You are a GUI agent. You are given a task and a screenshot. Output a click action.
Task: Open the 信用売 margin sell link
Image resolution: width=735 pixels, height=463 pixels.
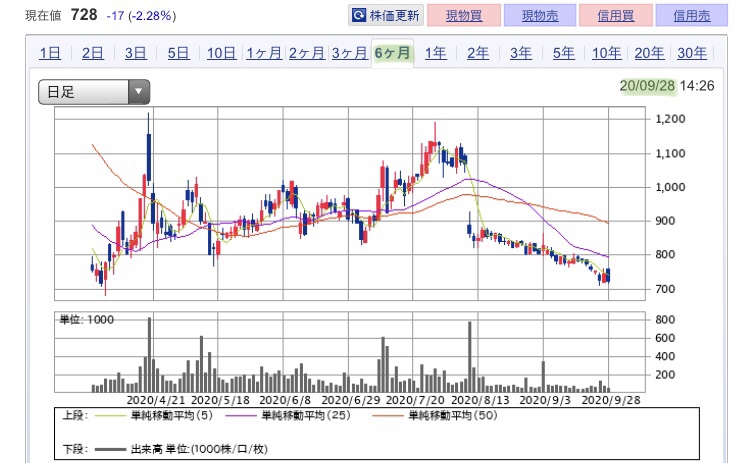[x=691, y=15]
